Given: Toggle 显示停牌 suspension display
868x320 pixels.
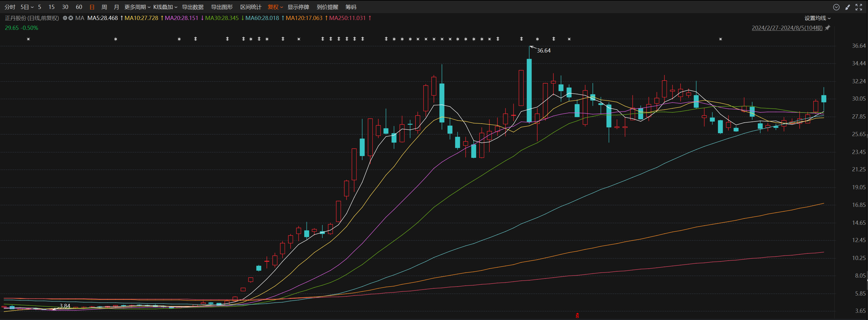Looking at the screenshot, I should coord(298,7).
